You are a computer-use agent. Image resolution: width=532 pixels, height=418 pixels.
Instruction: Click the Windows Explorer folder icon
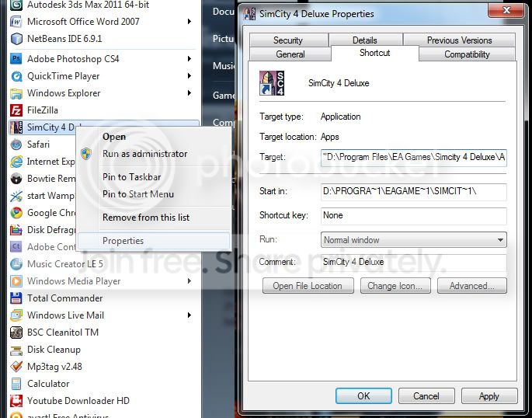click(x=16, y=93)
